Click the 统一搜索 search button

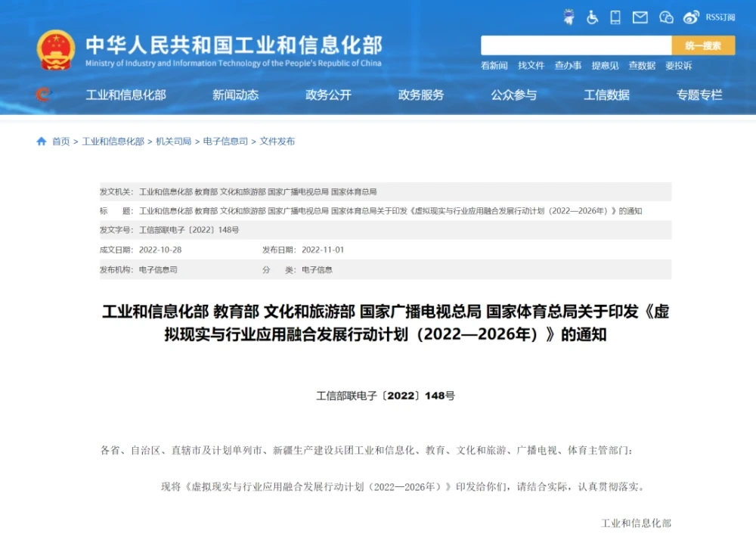[x=703, y=45]
